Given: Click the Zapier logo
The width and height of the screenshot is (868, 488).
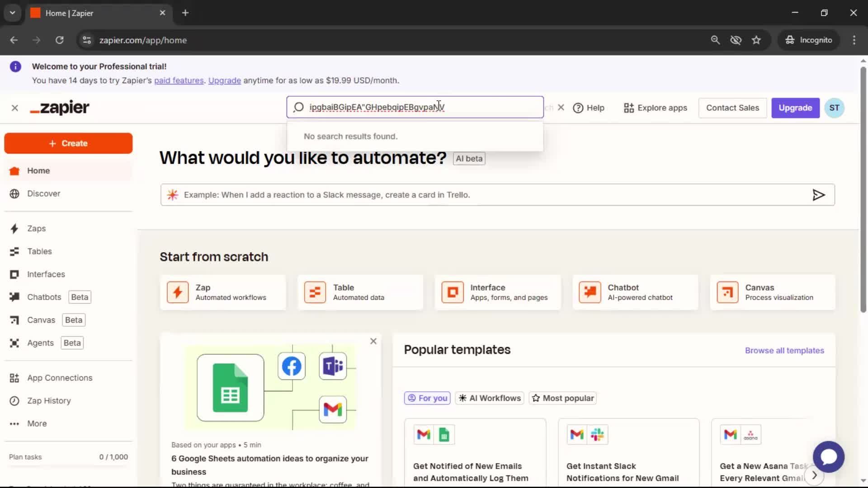Looking at the screenshot, I should point(60,108).
